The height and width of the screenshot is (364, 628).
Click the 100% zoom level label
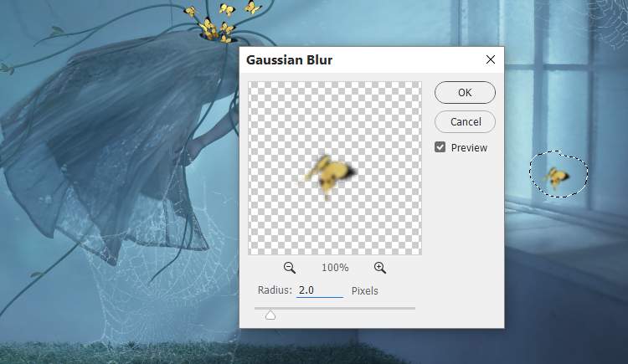pyautogui.click(x=335, y=268)
